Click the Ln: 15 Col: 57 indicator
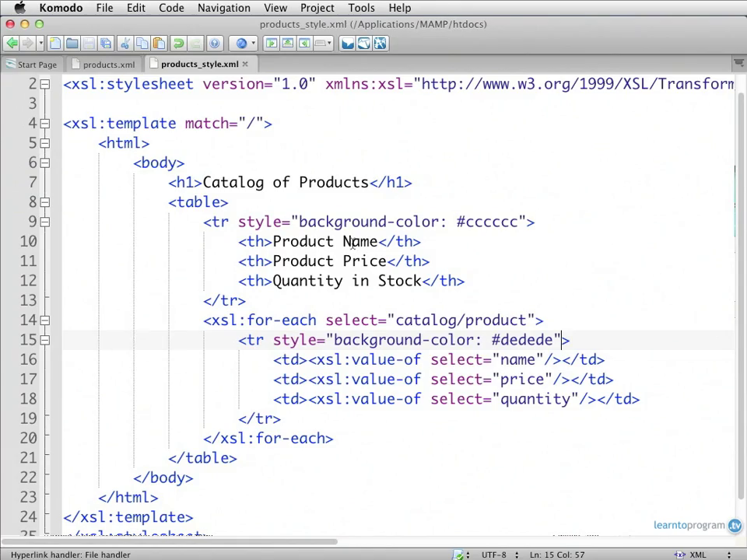This screenshot has height=560, width=747. click(557, 555)
